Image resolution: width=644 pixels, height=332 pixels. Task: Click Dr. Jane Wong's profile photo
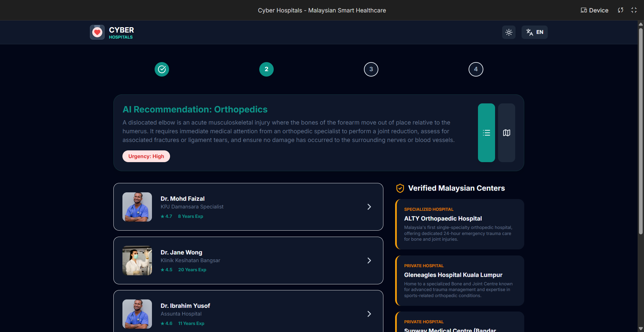137,260
